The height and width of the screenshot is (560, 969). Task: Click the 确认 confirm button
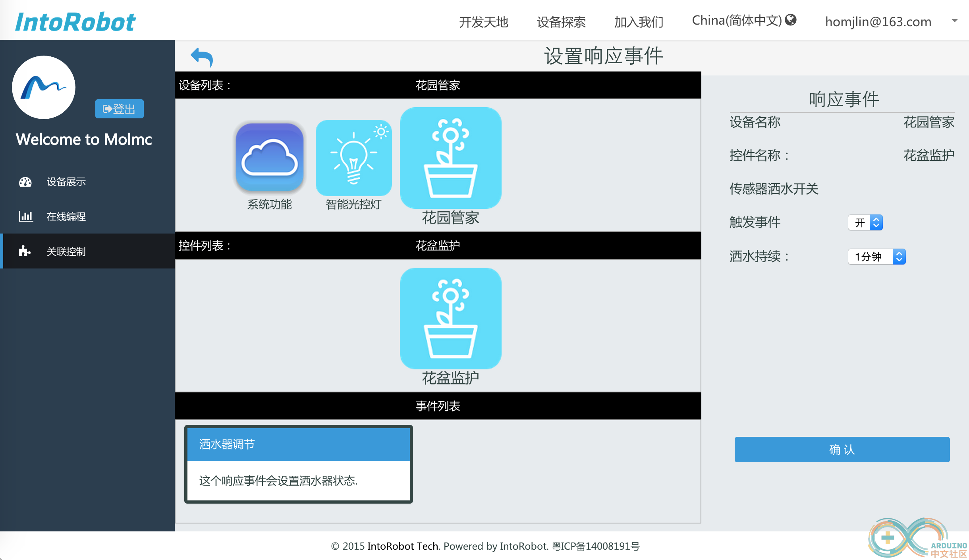(842, 450)
